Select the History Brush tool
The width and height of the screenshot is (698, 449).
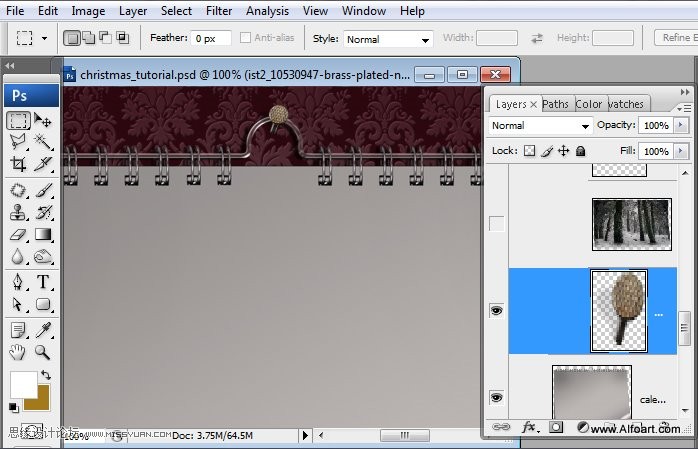point(43,212)
